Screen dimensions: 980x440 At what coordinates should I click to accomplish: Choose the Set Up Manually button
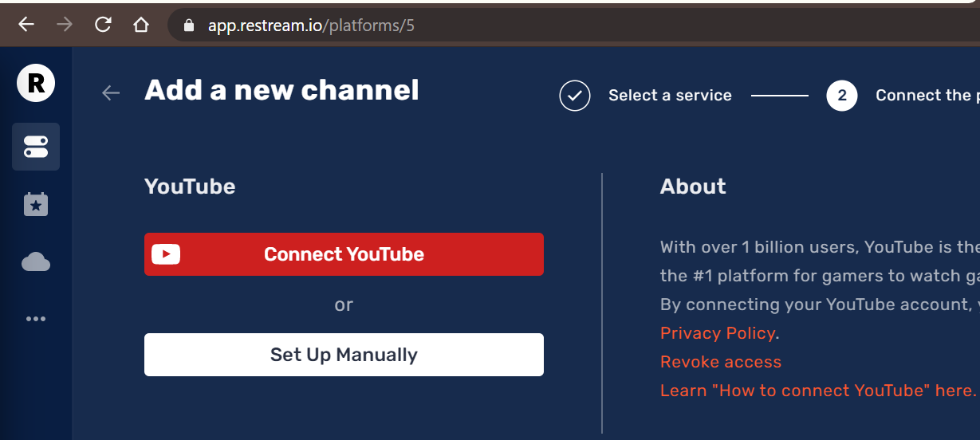[x=344, y=355]
